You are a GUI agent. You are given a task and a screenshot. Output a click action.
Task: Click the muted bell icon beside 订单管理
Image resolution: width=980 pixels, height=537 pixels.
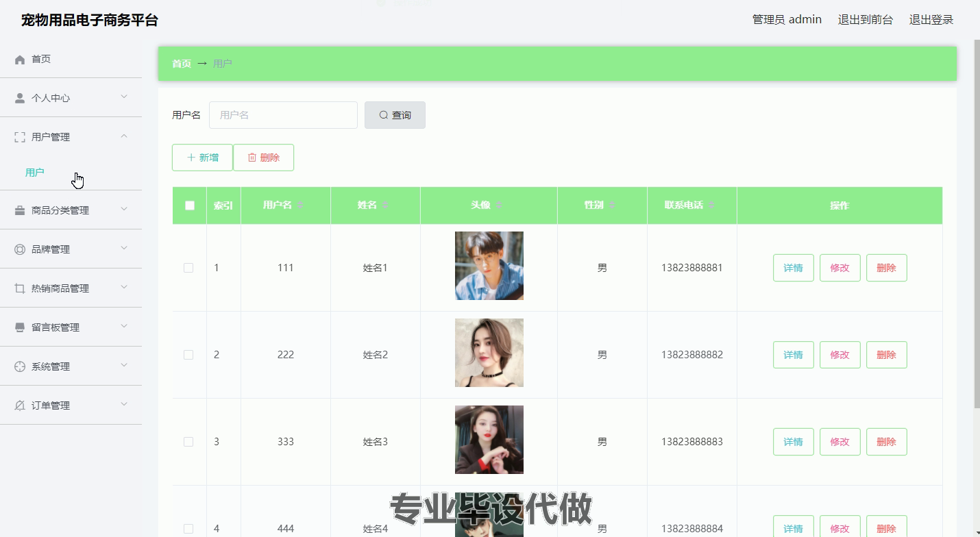20,406
